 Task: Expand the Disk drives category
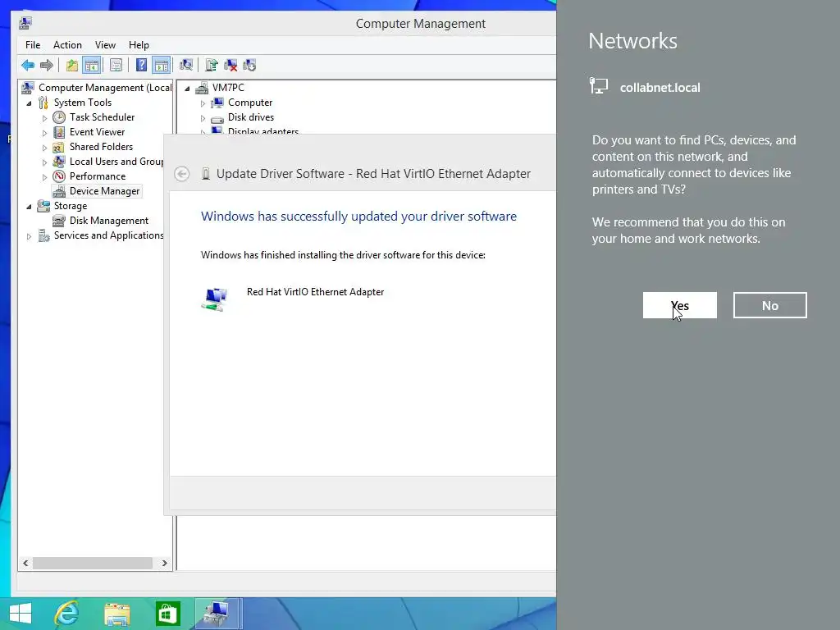click(x=203, y=118)
